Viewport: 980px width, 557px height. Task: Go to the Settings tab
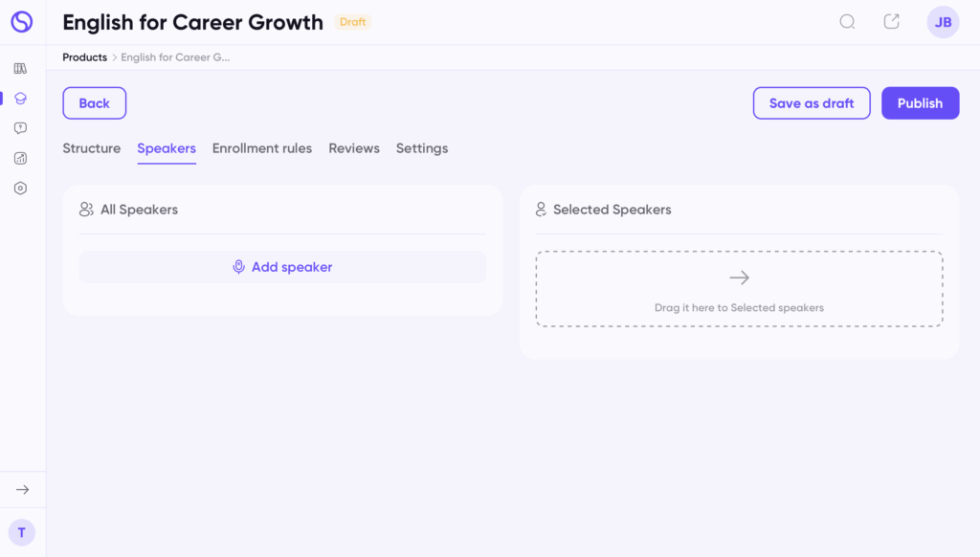[422, 148]
